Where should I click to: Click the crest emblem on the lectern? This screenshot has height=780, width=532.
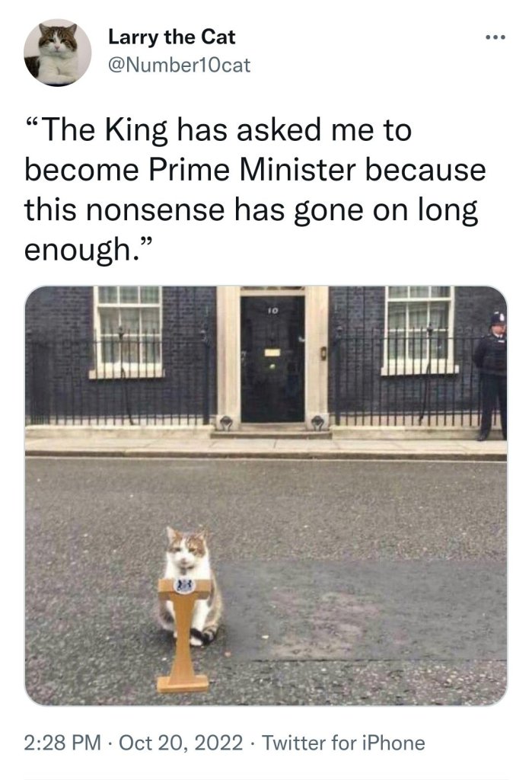coord(184,586)
